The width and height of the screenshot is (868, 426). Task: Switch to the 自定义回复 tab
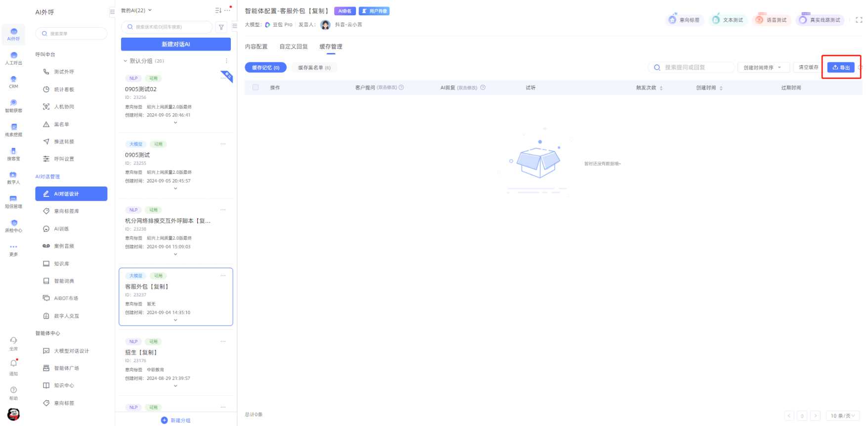294,47
